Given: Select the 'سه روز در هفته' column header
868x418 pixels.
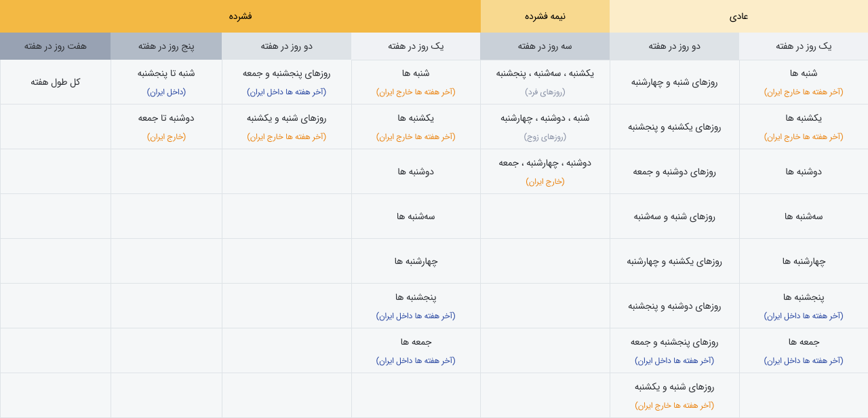Looking at the screenshot, I should point(545,46).
